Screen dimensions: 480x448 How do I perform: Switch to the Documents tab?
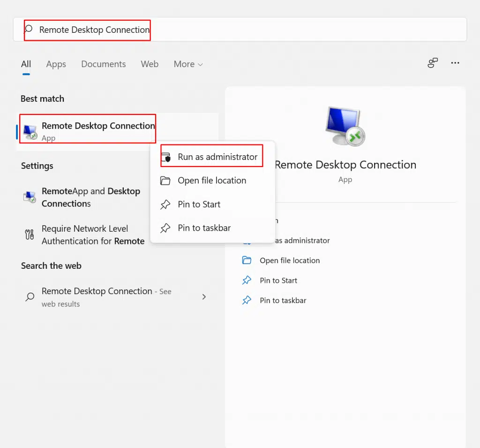point(103,64)
